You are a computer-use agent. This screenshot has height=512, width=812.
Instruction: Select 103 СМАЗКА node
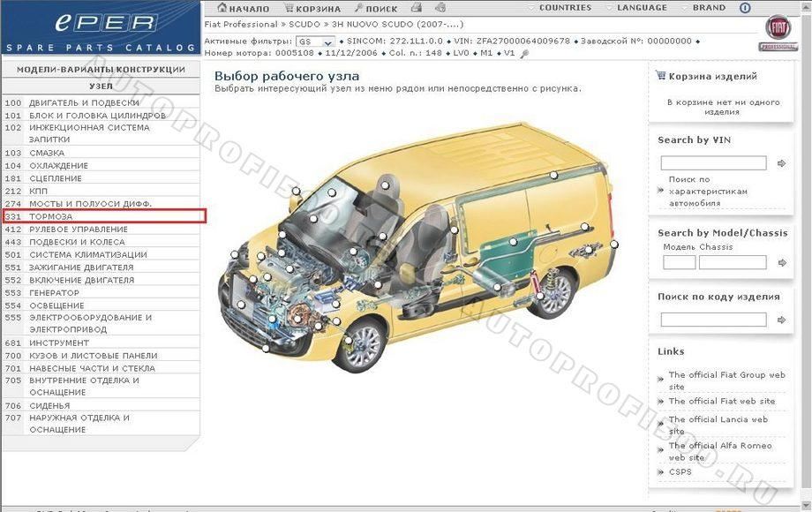101,154
